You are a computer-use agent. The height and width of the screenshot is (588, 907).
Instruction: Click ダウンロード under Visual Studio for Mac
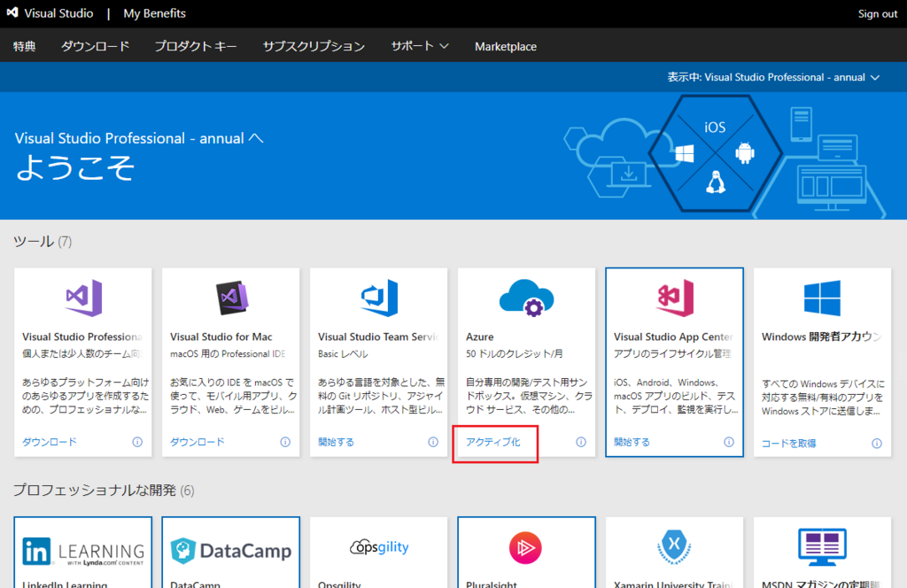pyautogui.click(x=198, y=442)
